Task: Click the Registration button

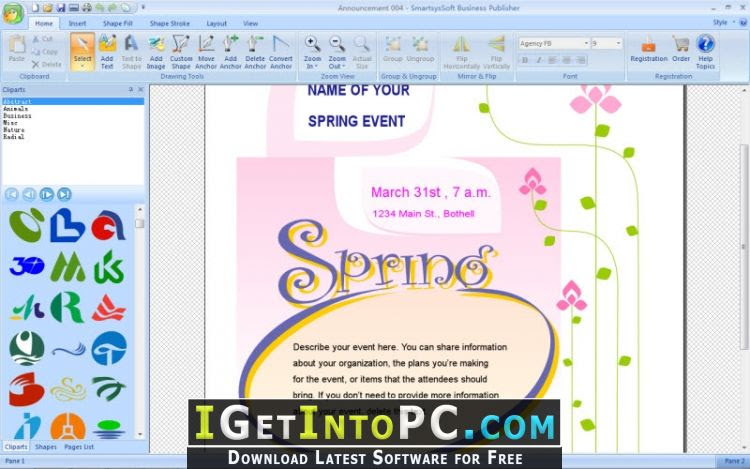Action: point(649,49)
